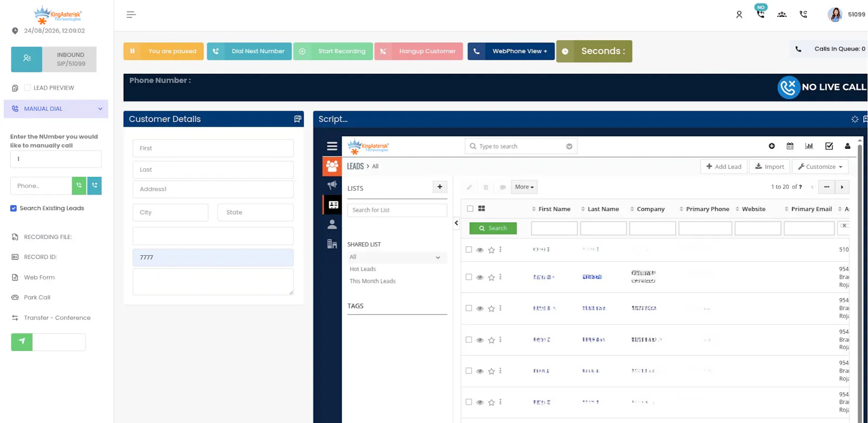The image size is (868, 423).
Task: Open the group users icon in header
Action: (782, 15)
